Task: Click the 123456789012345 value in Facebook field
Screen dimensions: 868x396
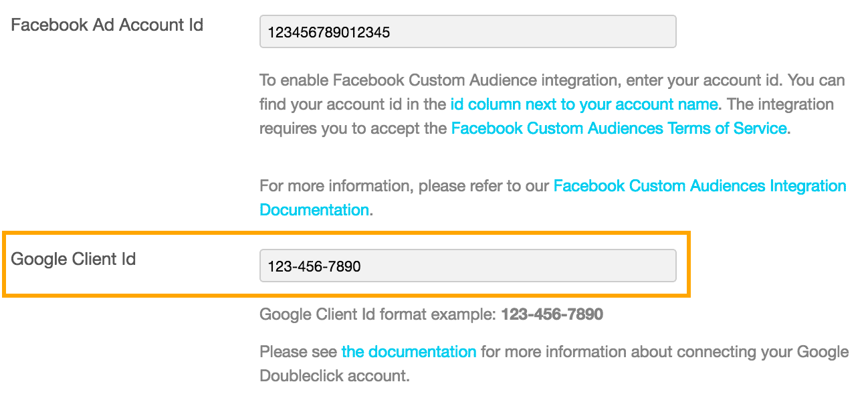Action: tap(328, 31)
